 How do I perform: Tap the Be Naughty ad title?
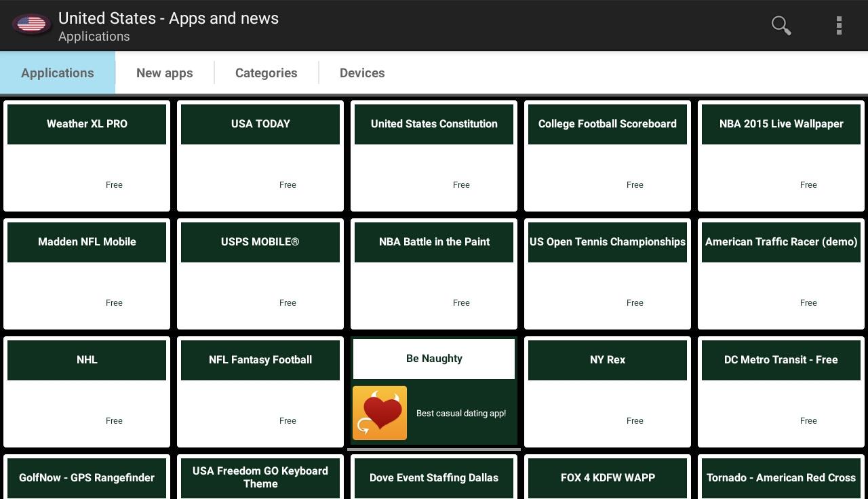[x=434, y=359]
